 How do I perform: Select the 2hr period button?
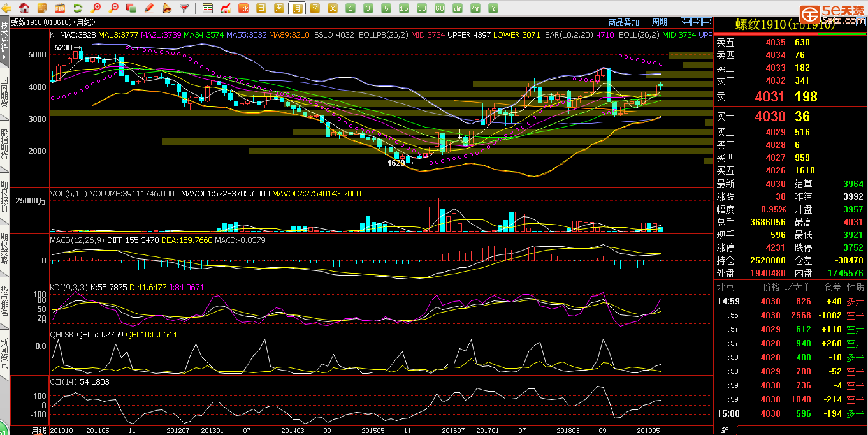(458, 8)
